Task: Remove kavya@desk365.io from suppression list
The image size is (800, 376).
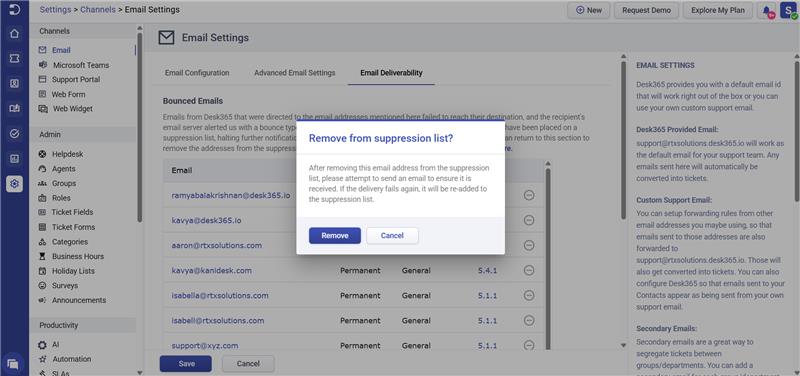Action: tap(529, 220)
